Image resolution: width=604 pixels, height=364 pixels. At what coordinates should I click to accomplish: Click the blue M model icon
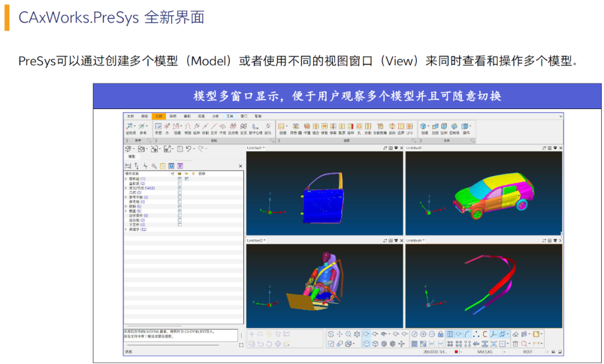172,166
